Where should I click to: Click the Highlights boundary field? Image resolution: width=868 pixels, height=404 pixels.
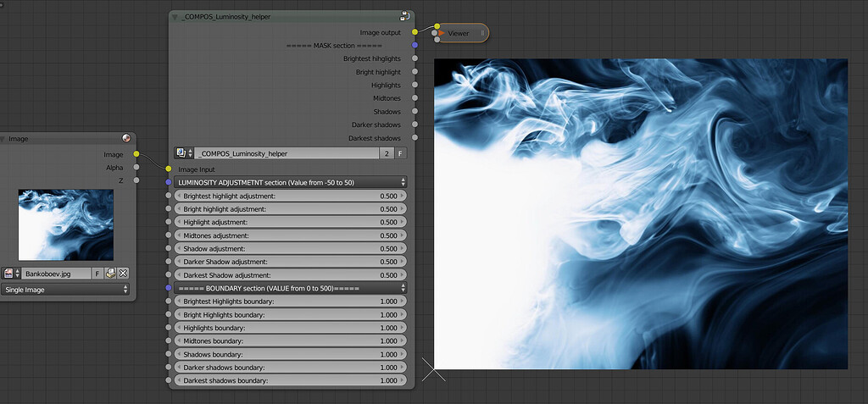pyautogui.click(x=291, y=328)
